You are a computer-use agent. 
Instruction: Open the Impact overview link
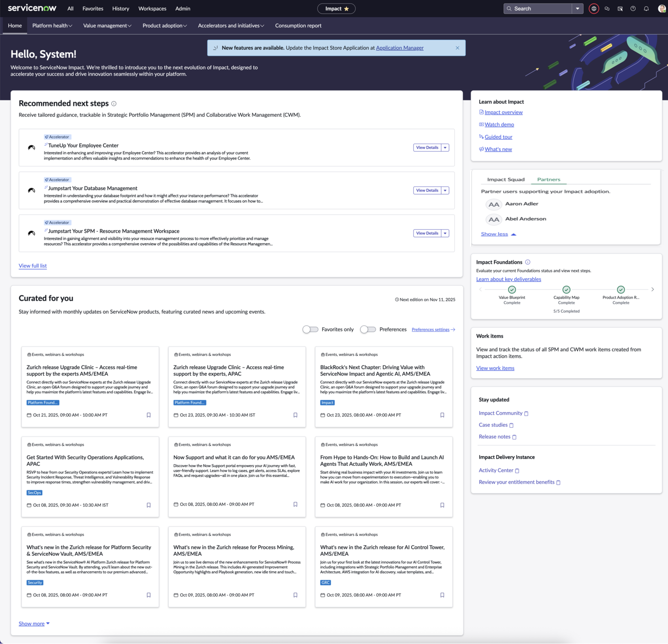(503, 112)
